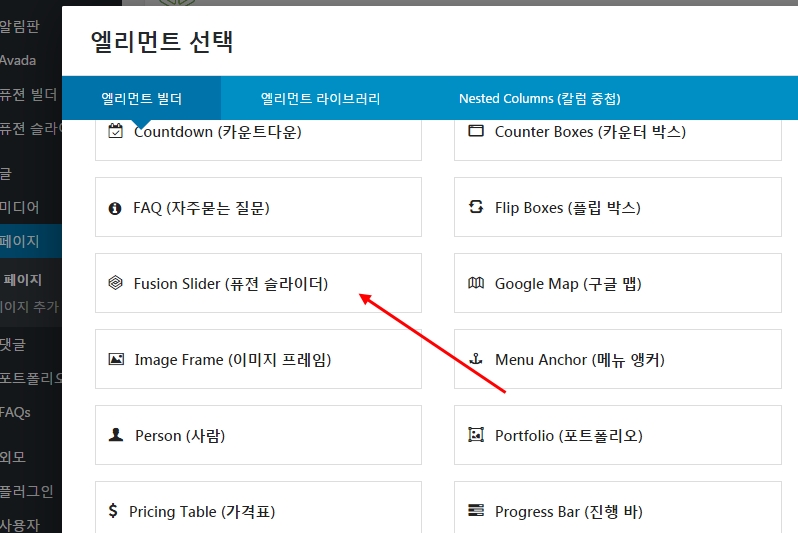
Task: Insert Fusion Slider (퓨전 슬라이더) element
Action: [x=258, y=283]
